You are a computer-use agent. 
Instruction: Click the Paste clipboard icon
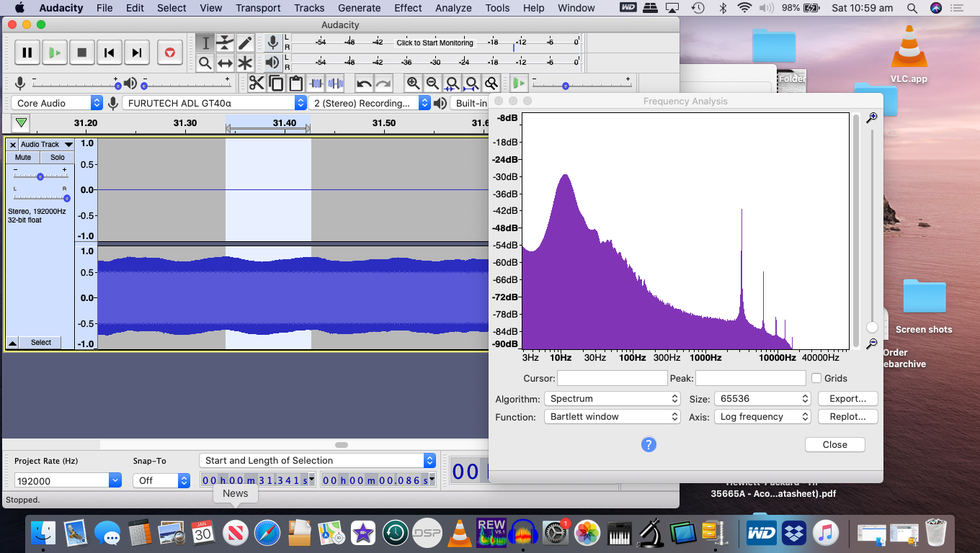coord(295,84)
